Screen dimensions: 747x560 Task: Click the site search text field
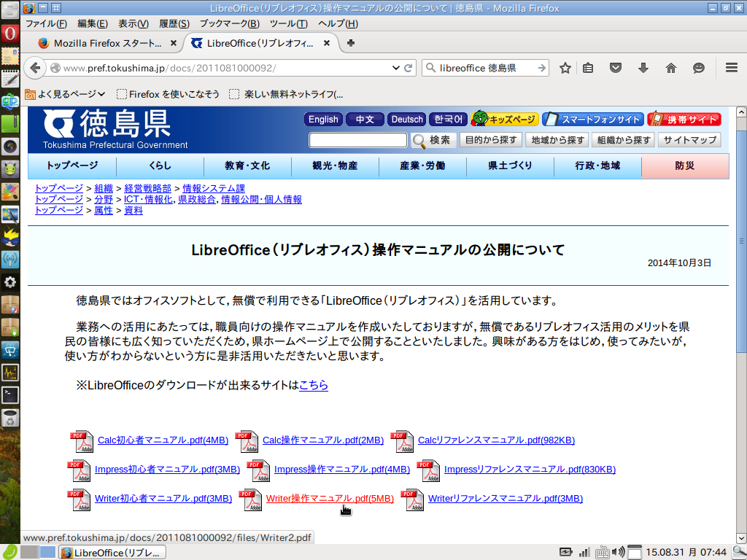pyautogui.click(x=358, y=140)
